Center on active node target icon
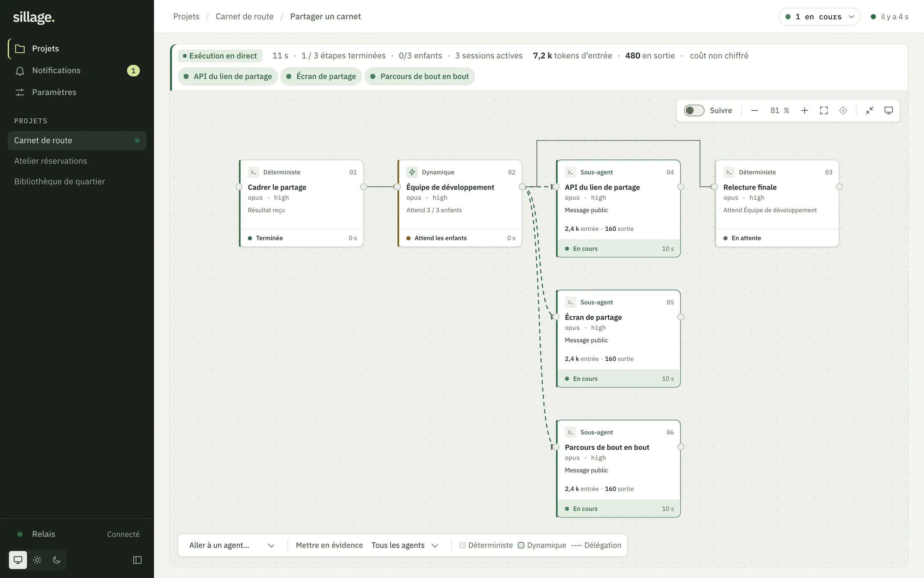Screen dimensions: 924x578 pyautogui.click(x=843, y=111)
